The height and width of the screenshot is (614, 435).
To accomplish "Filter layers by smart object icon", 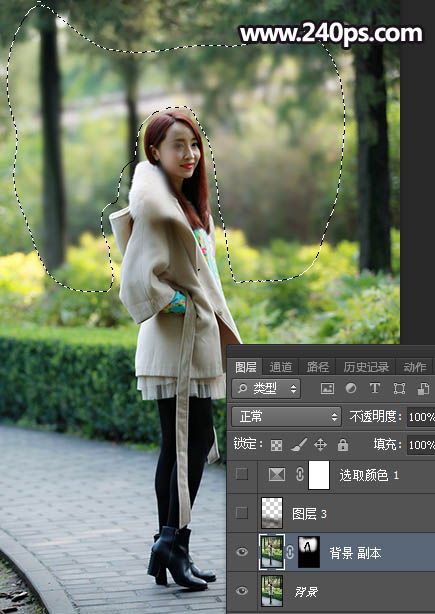I will (423, 388).
